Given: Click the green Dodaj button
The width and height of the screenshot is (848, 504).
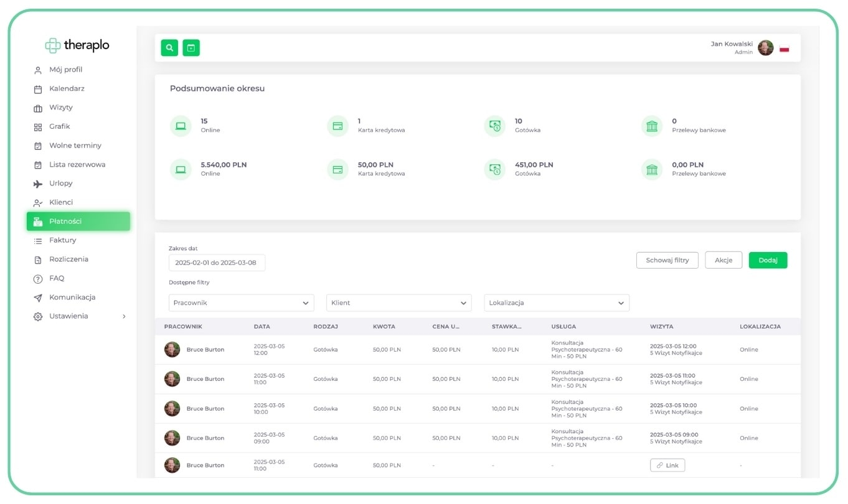Looking at the screenshot, I should [x=768, y=260].
